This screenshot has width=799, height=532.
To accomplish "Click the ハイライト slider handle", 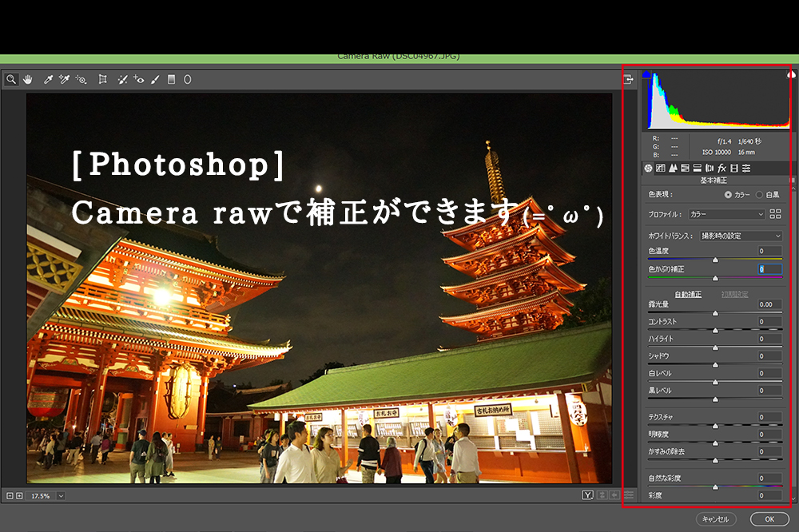I will coord(715,347).
